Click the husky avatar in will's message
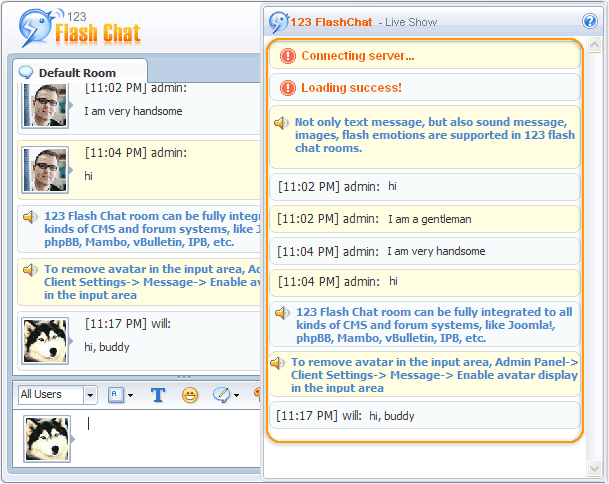Viewport: 609px width, 484px height. 45,341
